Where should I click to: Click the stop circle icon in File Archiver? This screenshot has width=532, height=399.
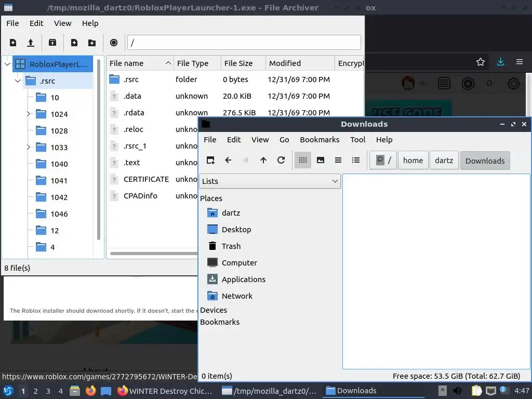click(x=114, y=43)
